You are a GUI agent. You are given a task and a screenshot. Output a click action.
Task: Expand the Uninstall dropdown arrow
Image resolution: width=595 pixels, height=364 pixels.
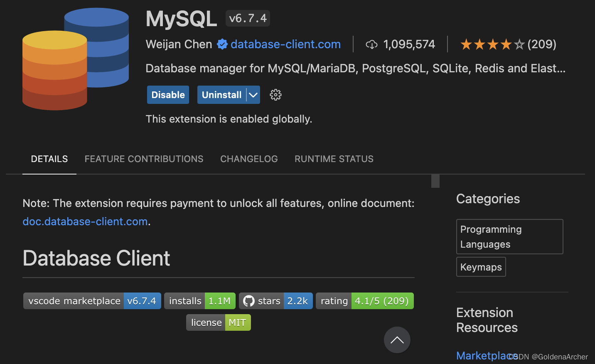coord(253,95)
